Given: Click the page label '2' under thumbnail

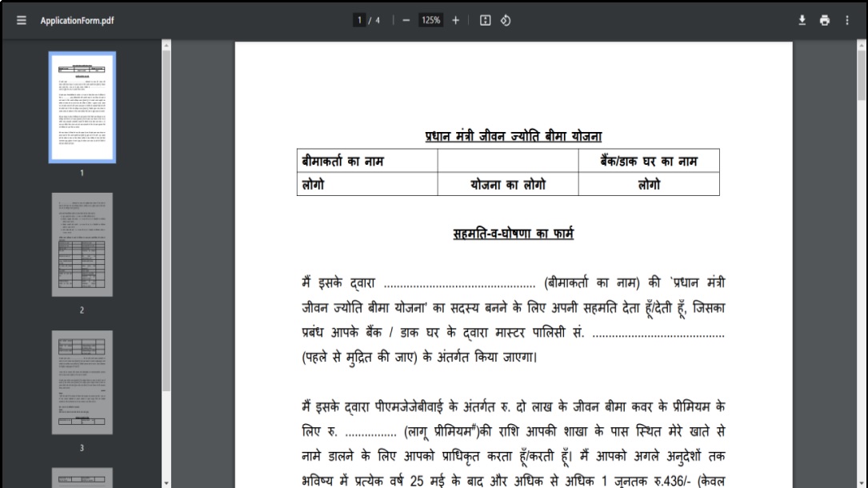Looking at the screenshot, I should point(82,310).
